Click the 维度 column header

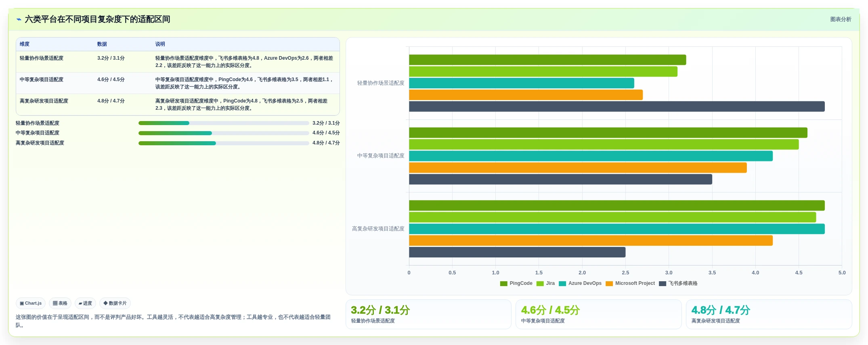(25, 44)
